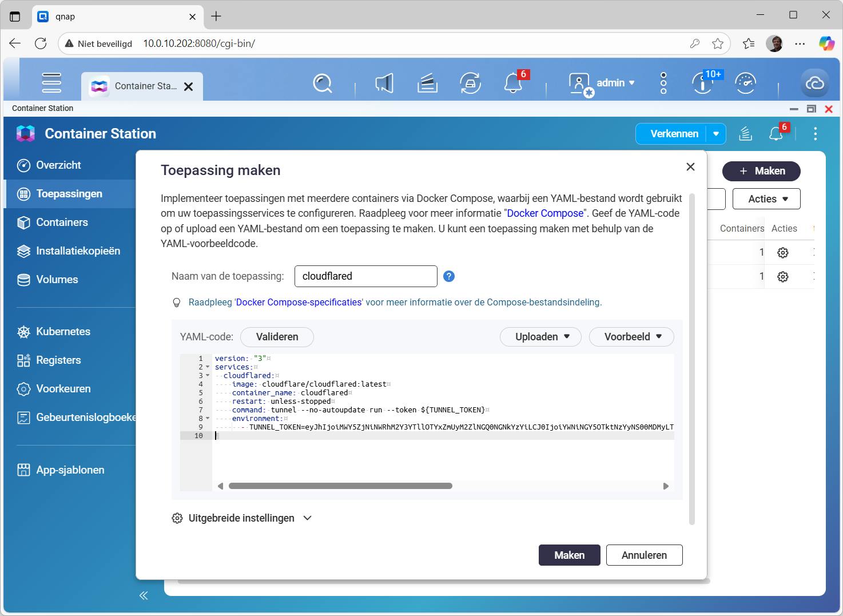Click the browser address bar URL

tap(199, 43)
